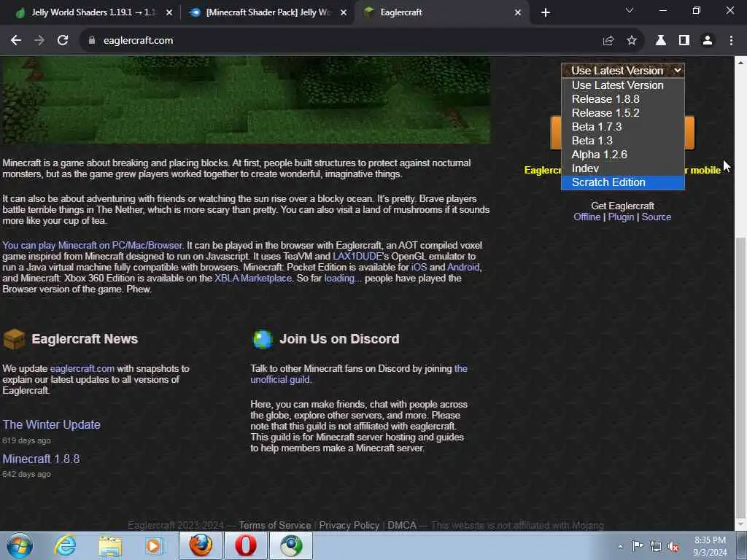Click the page vertical scrollbar thumb
Image resolution: width=747 pixels, height=560 pixels.
740,376
